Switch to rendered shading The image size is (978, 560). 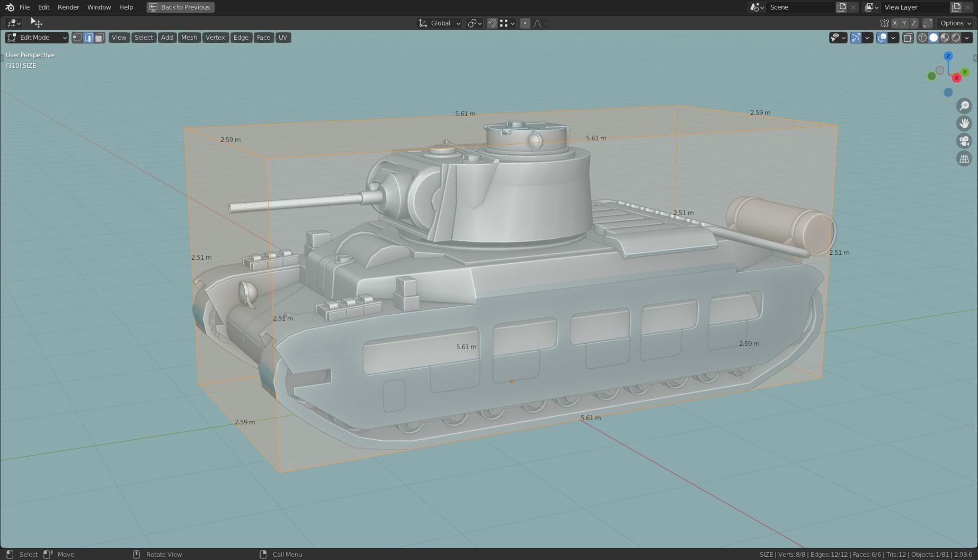[x=956, y=38]
